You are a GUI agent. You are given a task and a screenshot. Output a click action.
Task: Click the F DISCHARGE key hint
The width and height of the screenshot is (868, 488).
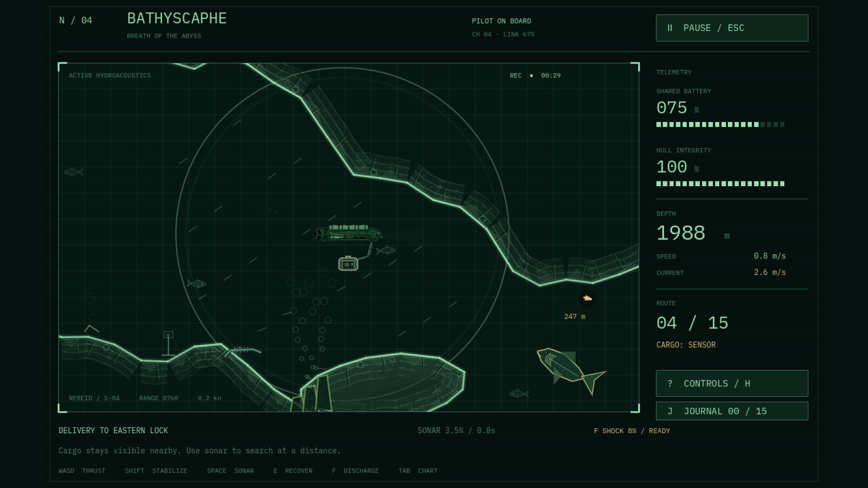pyautogui.click(x=355, y=471)
